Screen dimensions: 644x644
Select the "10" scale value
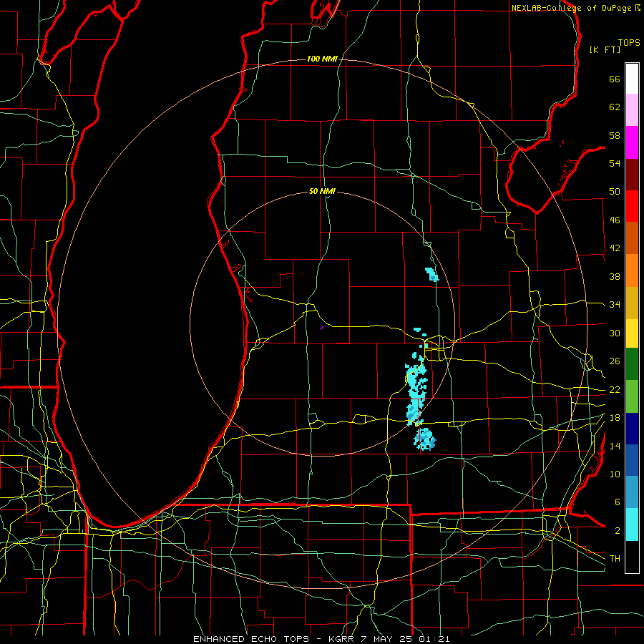tap(615, 474)
